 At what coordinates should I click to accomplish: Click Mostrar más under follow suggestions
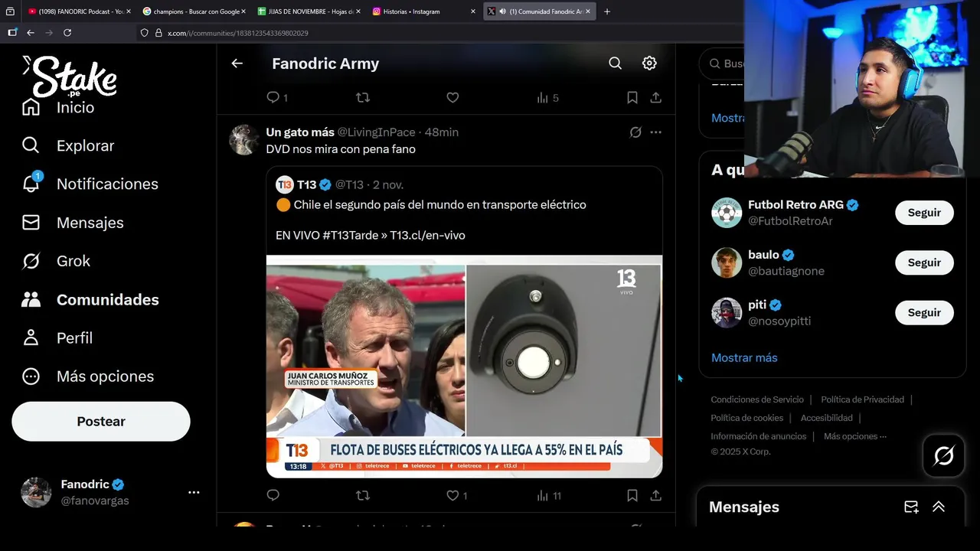point(744,357)
